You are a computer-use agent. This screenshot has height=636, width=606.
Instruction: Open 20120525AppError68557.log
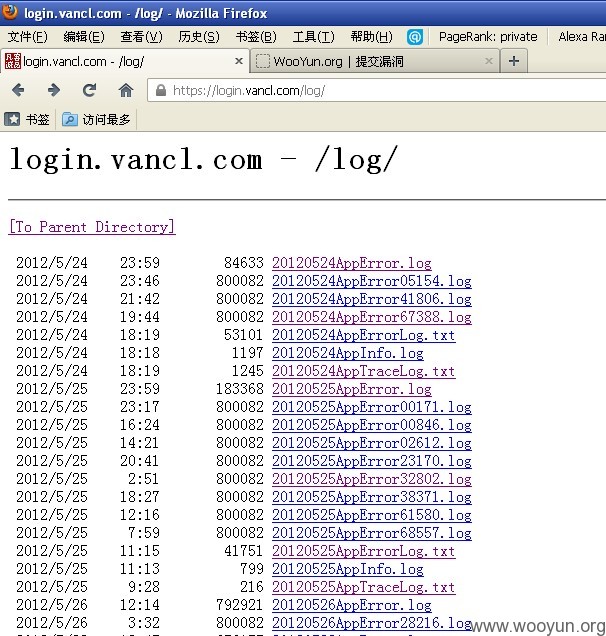click(x=372, y=533)
